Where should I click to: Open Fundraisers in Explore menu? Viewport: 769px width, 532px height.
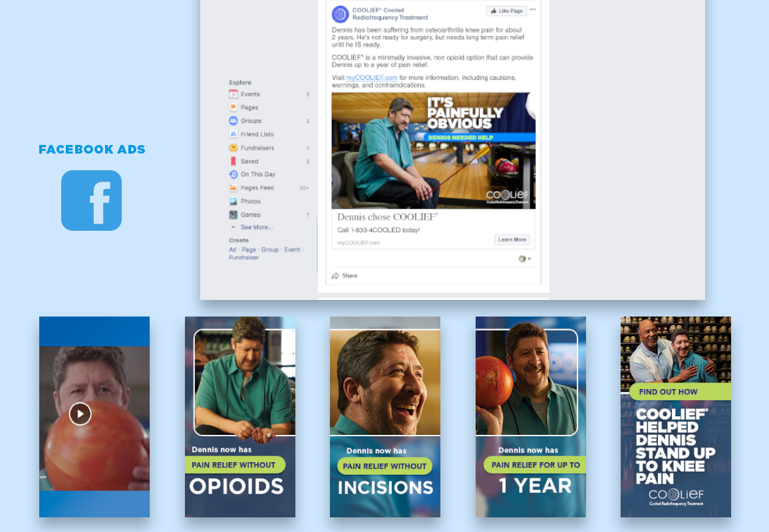pos(257,148)
